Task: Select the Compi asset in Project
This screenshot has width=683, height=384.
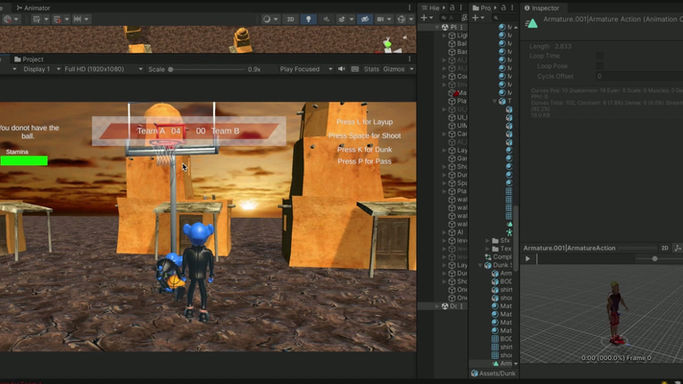Action: point(498,257)
